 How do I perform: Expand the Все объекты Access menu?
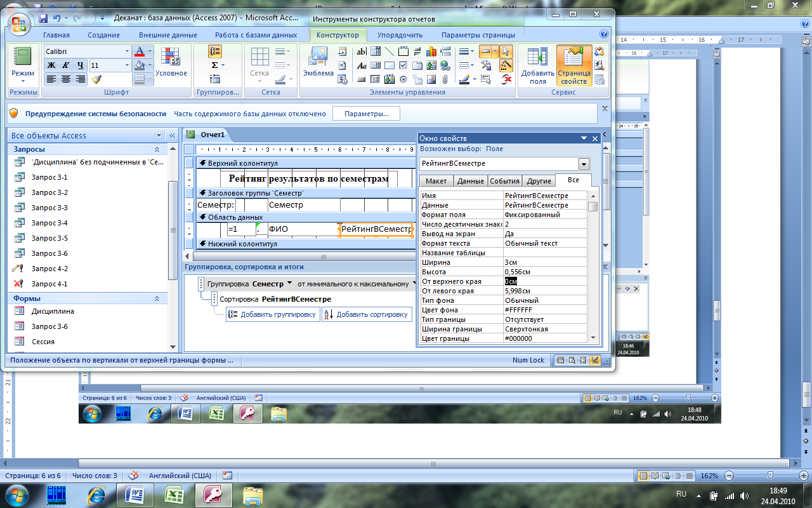pos(159,135)
